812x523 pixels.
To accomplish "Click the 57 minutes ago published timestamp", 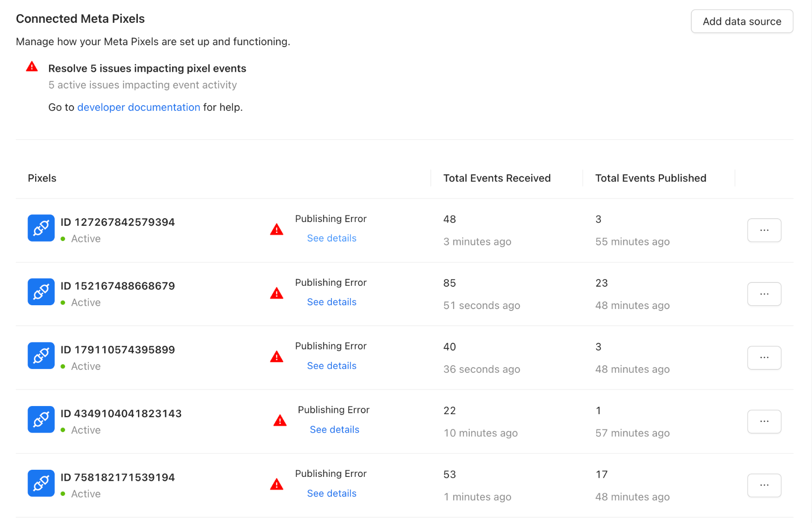I will [632, 433].
